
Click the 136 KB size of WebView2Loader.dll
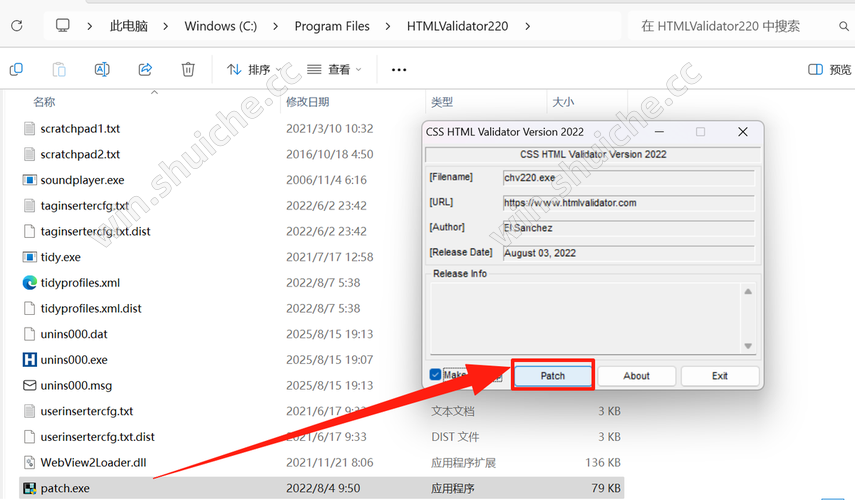pos(603,462)
